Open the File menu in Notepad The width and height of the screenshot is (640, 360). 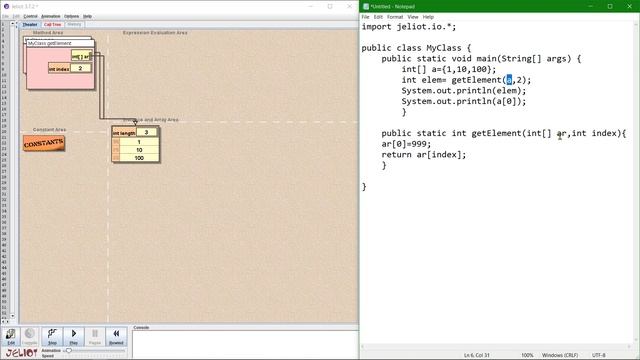coord(365,17)
